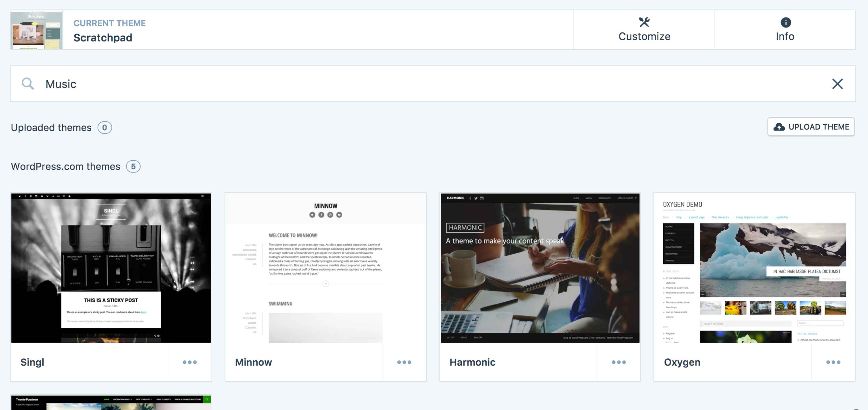Image resolution: width=868 pixels, height=410 pixels.
Task: Click the WordPress.com themes count badge
Action: coord(133,167)
